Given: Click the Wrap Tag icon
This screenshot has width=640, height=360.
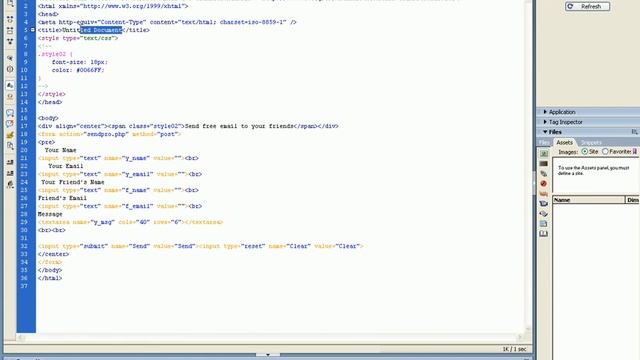Looking at the screenshot, I should (10, 135).
